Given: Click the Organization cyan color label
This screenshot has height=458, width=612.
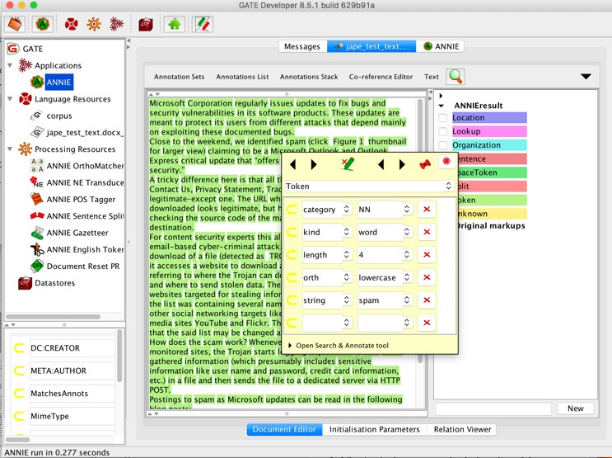Looking at the screenshot, I should (489, 145).
